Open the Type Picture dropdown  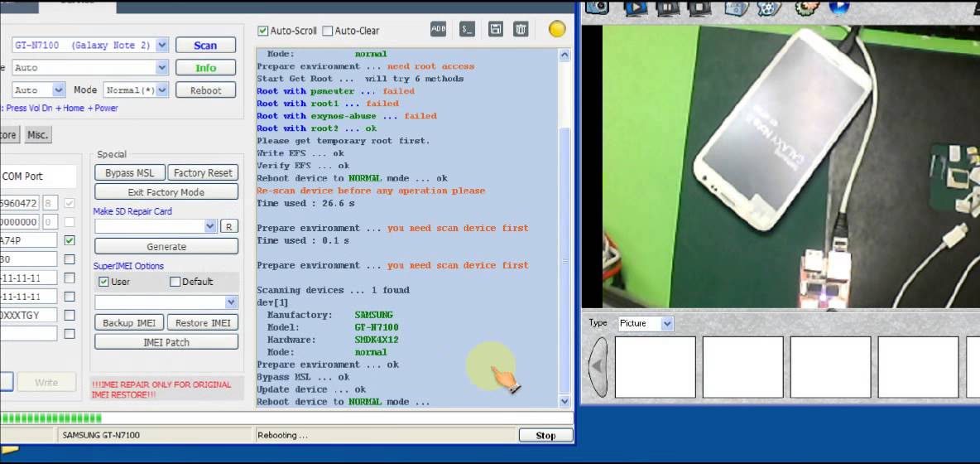click(667, 323)
